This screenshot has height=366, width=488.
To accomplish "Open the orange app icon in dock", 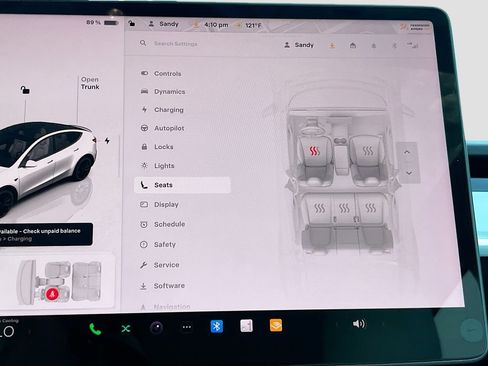I will click(276, 325).
